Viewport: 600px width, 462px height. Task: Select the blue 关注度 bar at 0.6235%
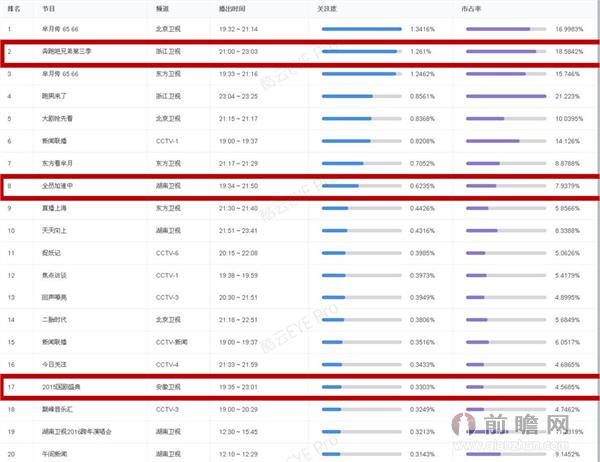[x=340, y=186]
